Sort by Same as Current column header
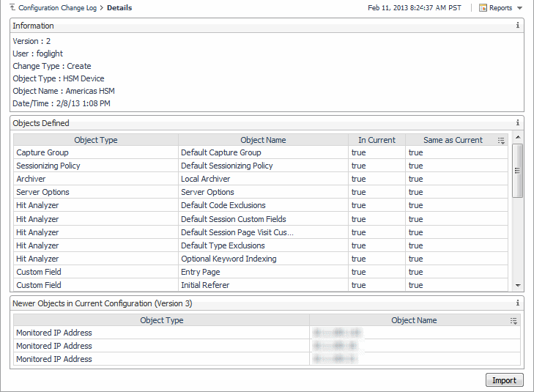This screenshot has height=392, width=534. tap(453, 140)
